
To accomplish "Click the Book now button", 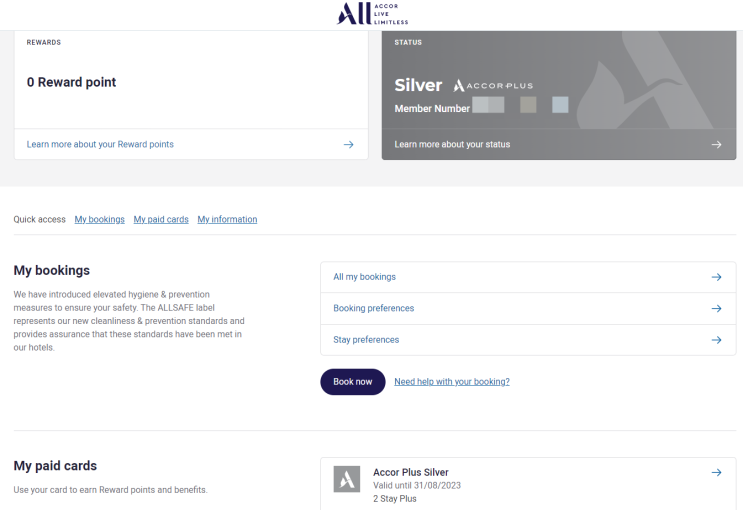I will click(353, 382).
